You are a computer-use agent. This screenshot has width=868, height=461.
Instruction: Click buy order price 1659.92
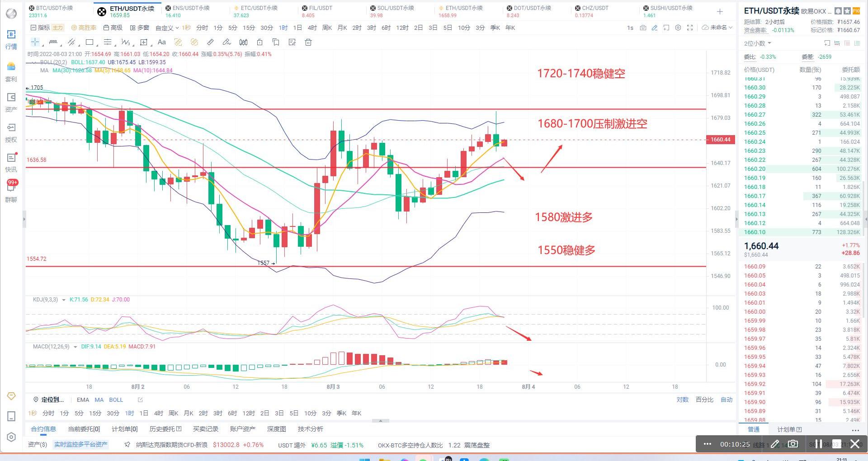click(755, 384)
